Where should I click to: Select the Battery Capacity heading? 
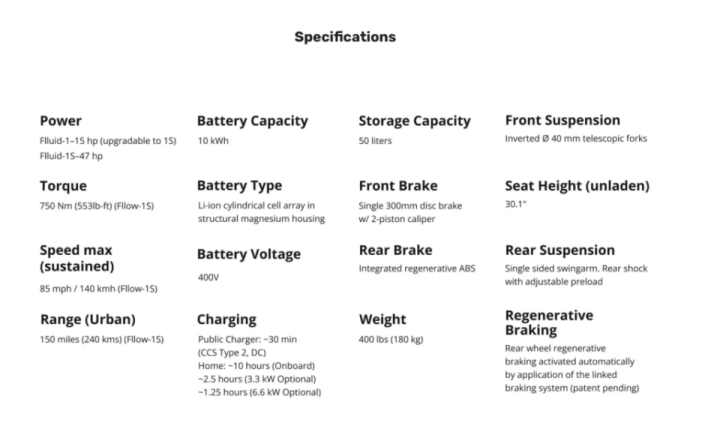253,121
